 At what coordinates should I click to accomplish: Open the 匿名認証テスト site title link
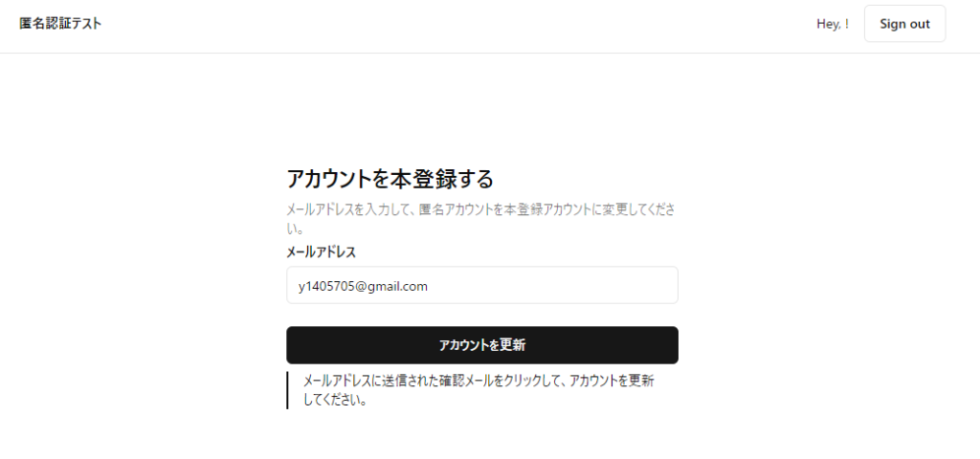tap(60, 24)
